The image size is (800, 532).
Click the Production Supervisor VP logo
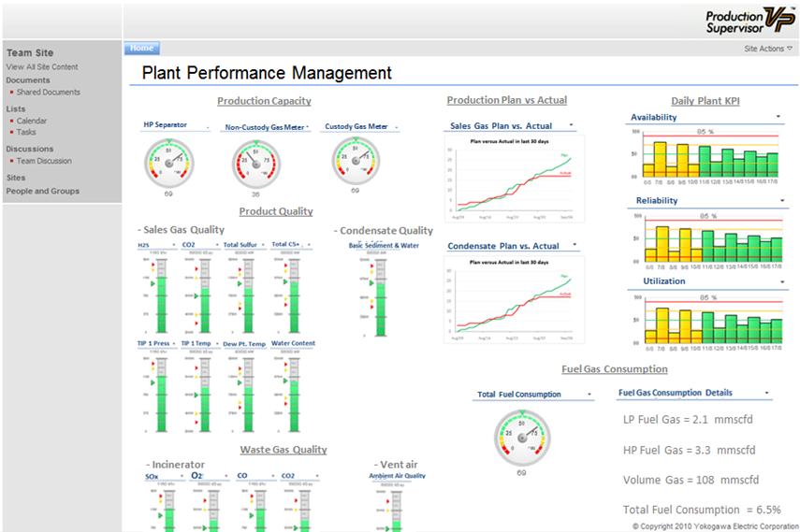click(x=749, y=20)
